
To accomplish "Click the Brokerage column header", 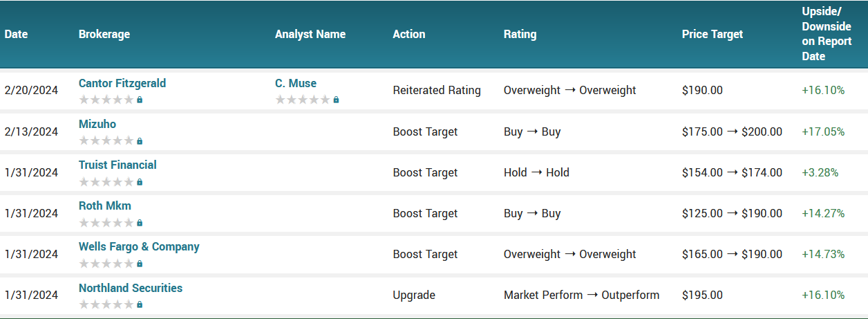I will pyautogui.click(x=104, y=34).
